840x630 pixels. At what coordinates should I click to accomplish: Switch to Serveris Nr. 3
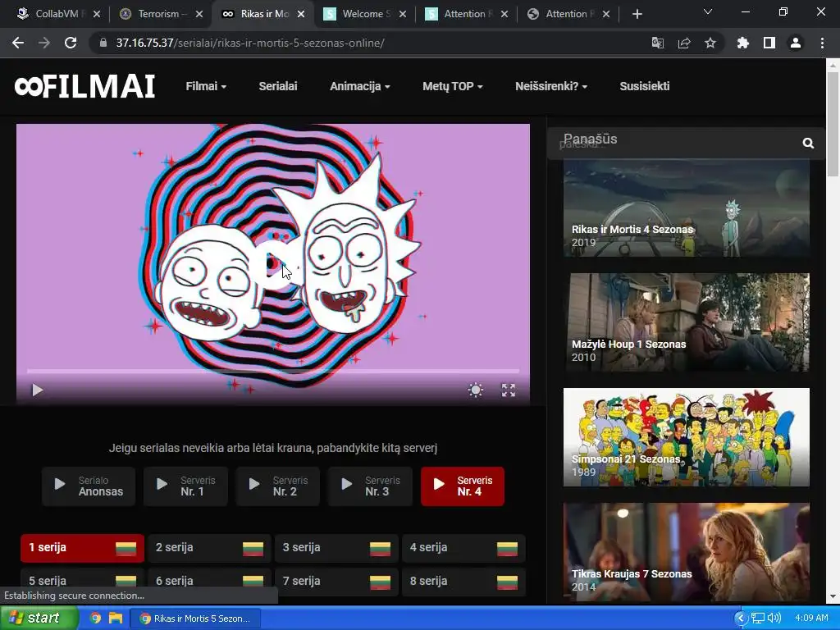(370, 486)
